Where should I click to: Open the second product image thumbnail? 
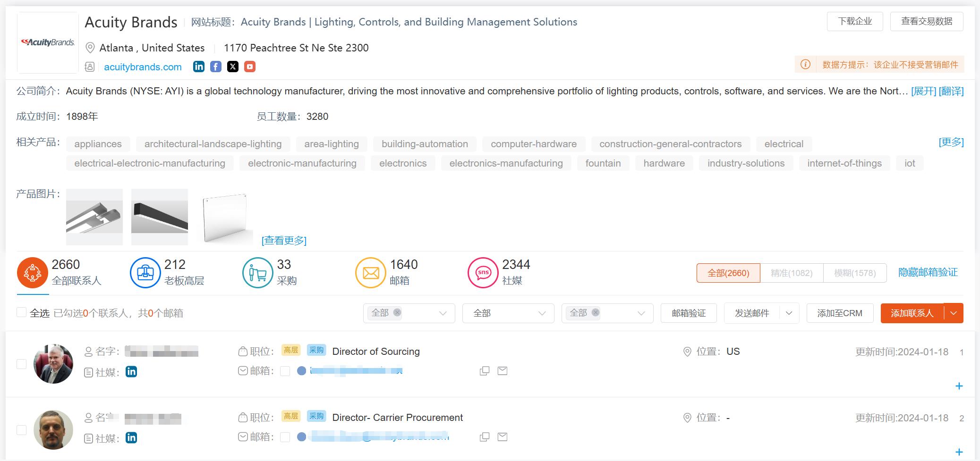coord(160,217)
